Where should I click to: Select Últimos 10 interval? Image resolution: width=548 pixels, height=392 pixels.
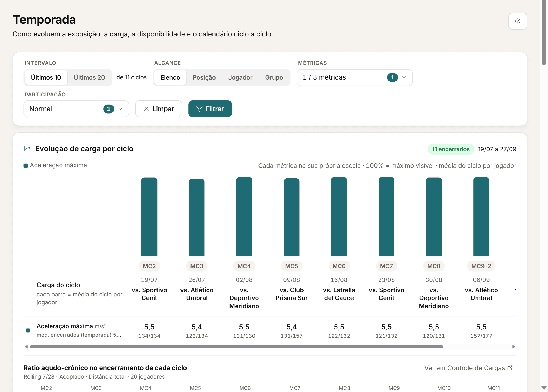click(x=46, y=77)
